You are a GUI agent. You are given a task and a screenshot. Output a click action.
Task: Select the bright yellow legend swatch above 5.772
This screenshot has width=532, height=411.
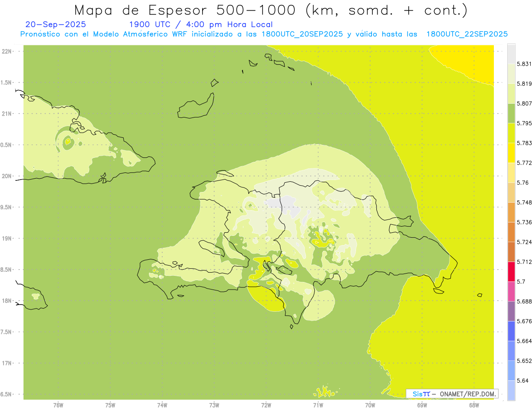coord(511,153)
